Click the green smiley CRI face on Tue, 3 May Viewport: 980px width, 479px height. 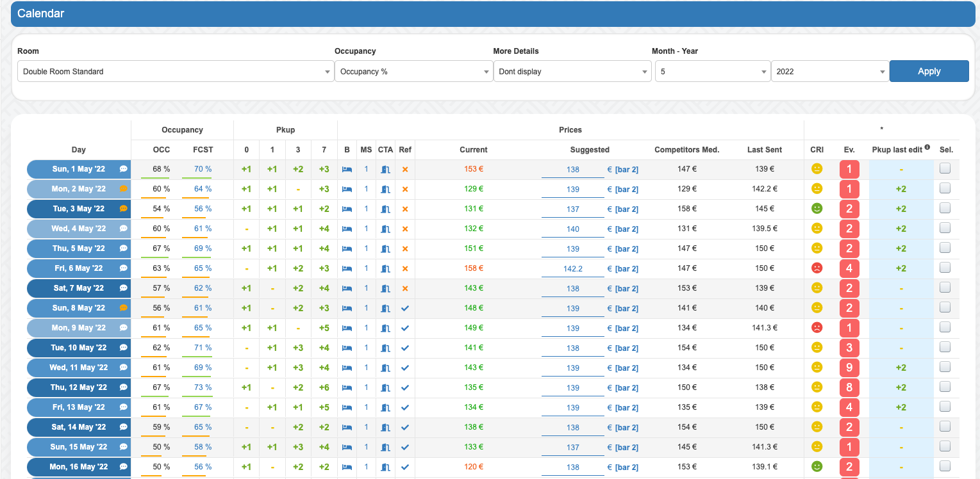(817, 209)
